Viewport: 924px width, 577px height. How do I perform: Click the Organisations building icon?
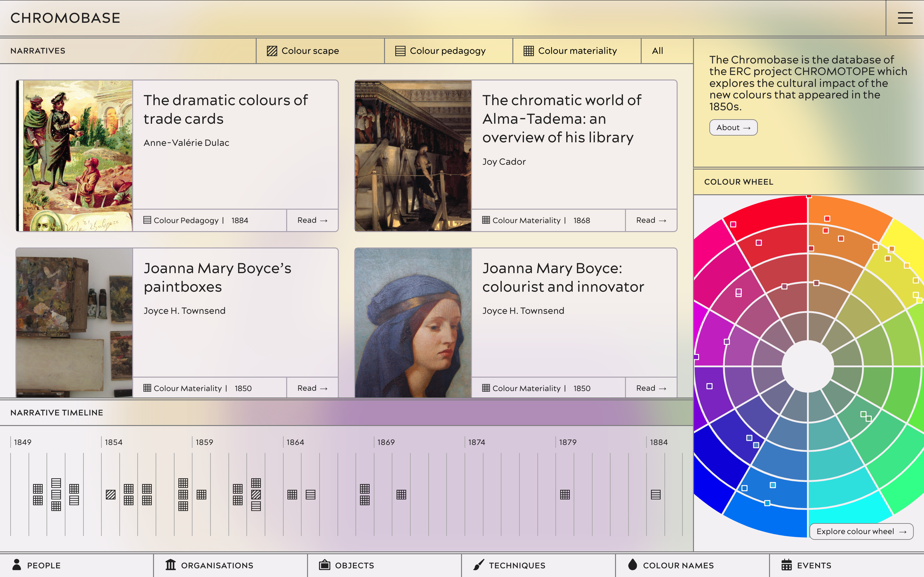pyautogui.click(x=170, y=565)
